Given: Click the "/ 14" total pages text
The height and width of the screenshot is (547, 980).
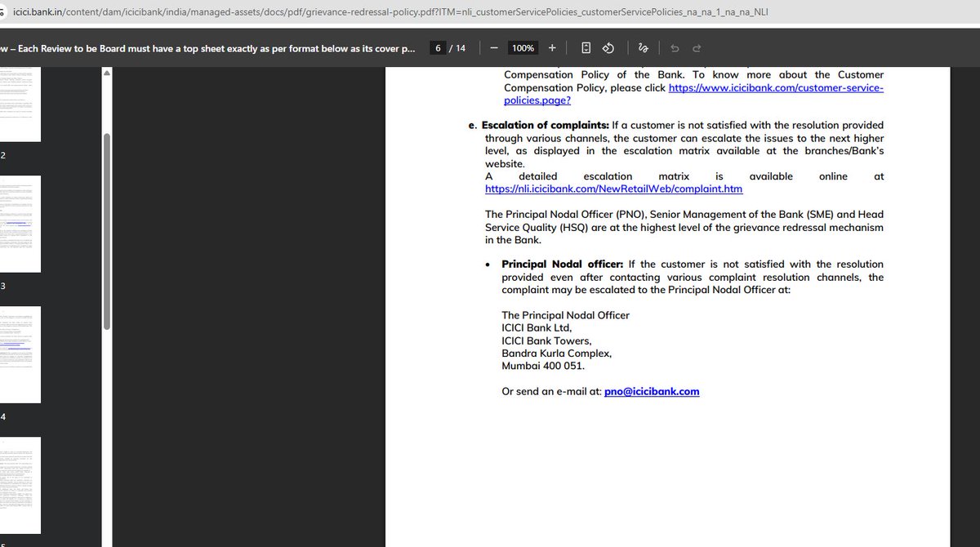Looking at the screenshot, I should pos(457,48).
